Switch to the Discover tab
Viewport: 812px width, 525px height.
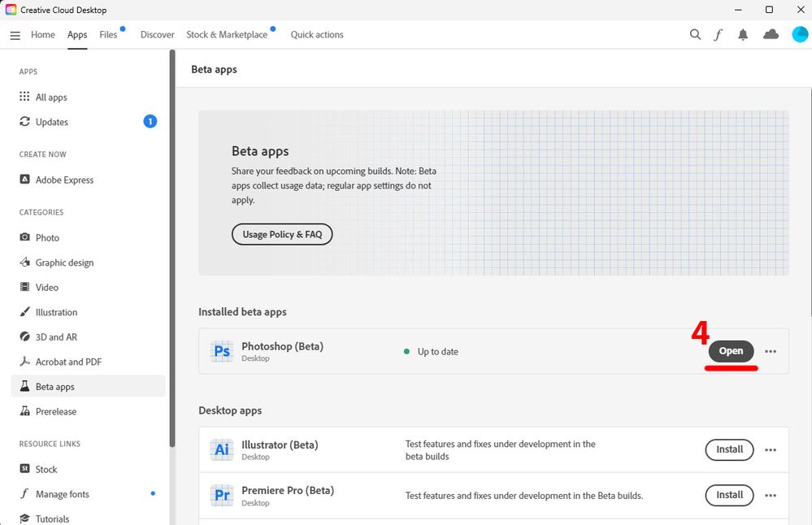[157, 35]
